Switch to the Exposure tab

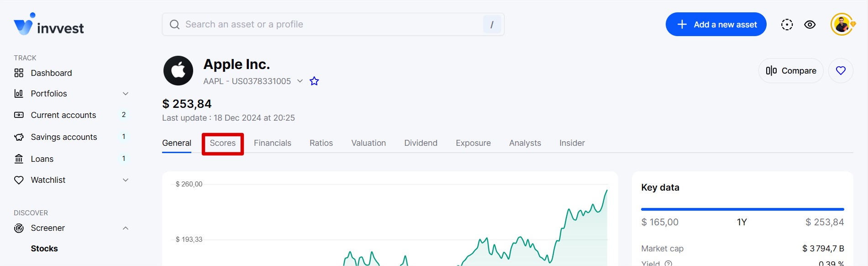tap(473, 143)
